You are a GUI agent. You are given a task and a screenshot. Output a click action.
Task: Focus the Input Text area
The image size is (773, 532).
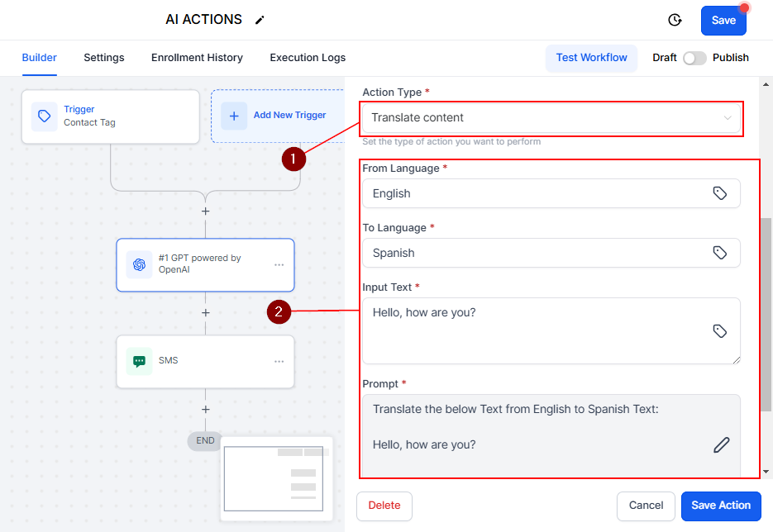click(x=551, y=331)
